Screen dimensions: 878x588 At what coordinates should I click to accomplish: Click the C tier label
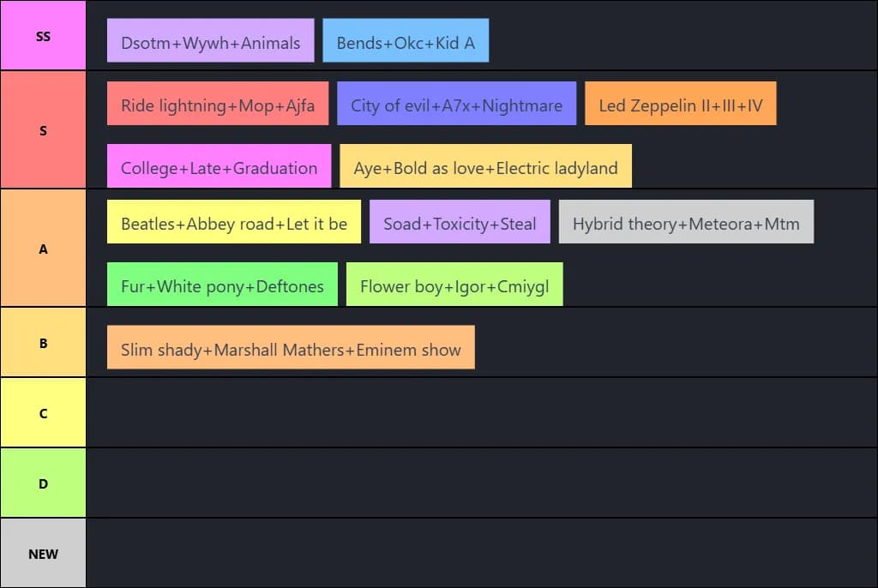tap(43, 413)
